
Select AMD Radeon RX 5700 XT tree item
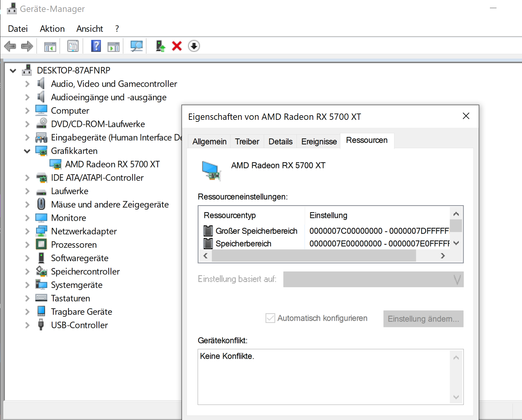112,164
